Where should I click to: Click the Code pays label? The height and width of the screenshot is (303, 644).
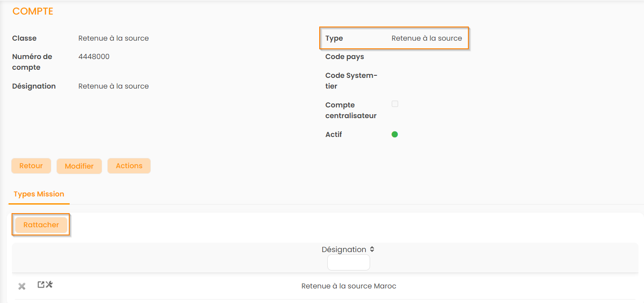coord(344,56)
